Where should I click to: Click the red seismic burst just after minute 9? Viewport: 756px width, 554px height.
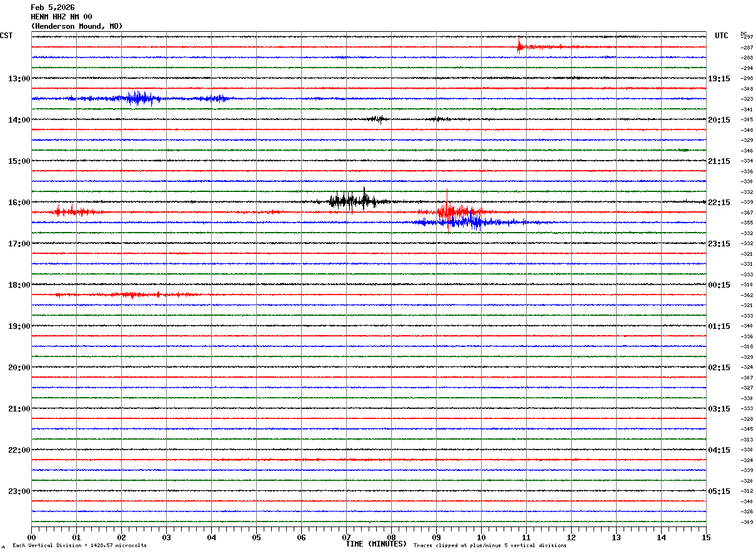pos(453,211)
